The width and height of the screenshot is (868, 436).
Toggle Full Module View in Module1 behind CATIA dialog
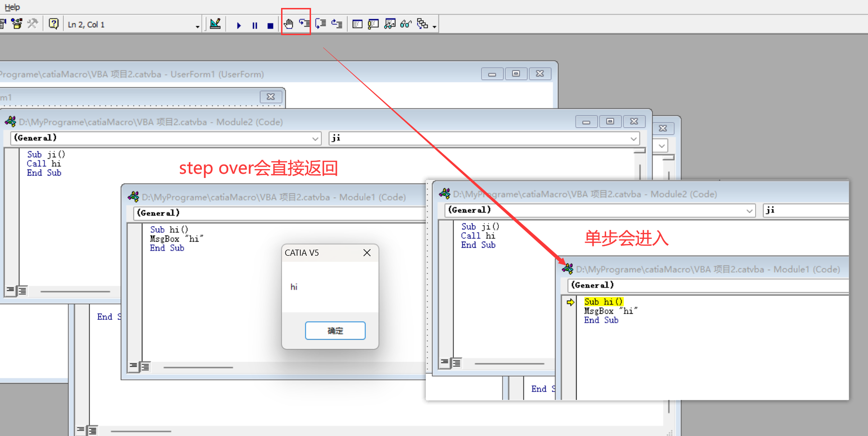click(x=145, y=367)
